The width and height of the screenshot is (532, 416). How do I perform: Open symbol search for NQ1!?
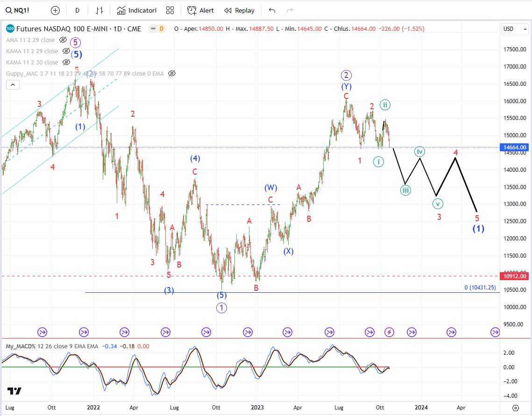click(17, 11)
